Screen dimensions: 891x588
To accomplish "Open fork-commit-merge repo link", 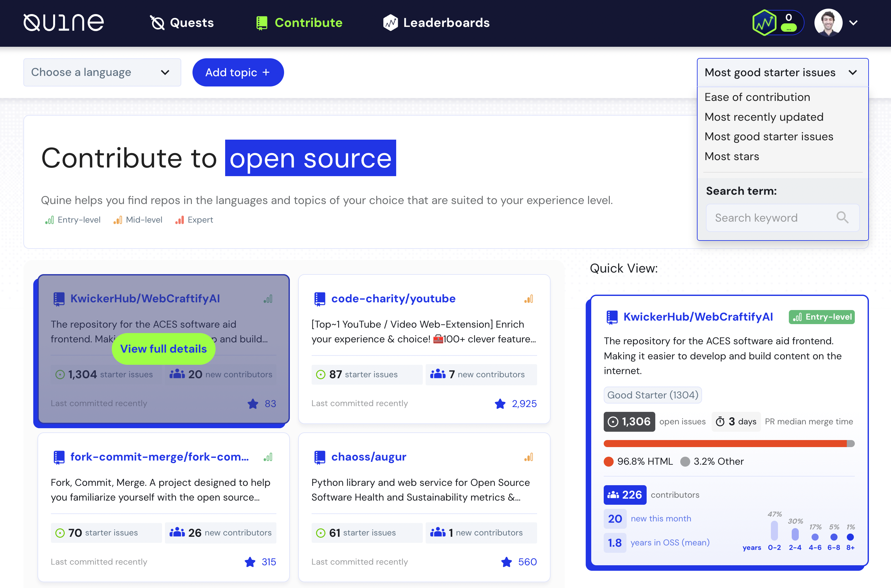I will coord(160,457).
